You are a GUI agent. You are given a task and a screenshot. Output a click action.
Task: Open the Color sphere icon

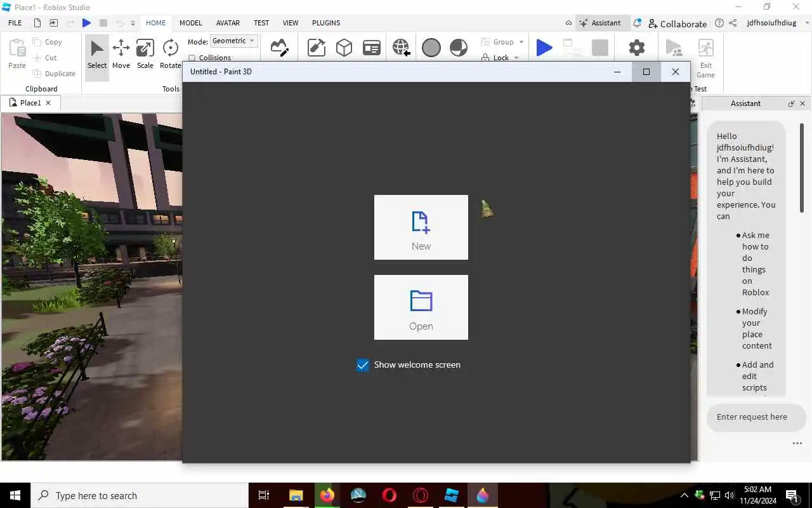click(x=459, y=48)
